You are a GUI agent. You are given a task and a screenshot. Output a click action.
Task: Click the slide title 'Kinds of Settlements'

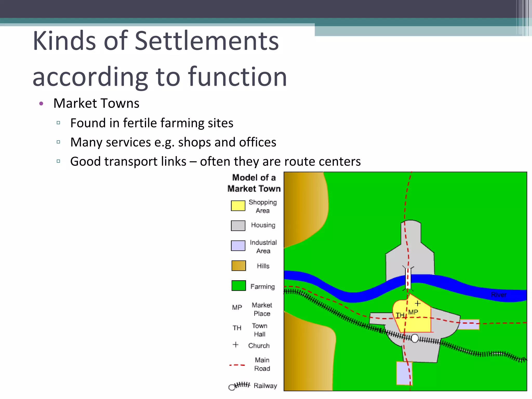click(156, 41)
